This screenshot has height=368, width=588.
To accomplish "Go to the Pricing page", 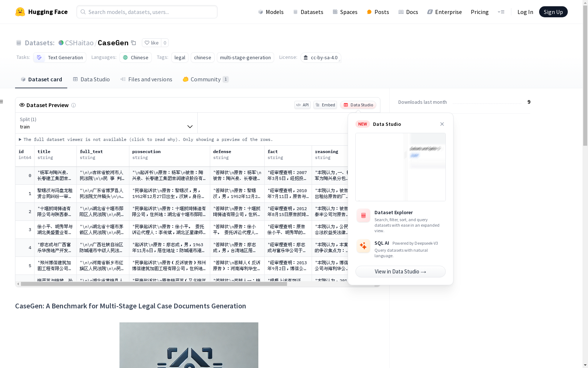I will [x=480, y=12].
